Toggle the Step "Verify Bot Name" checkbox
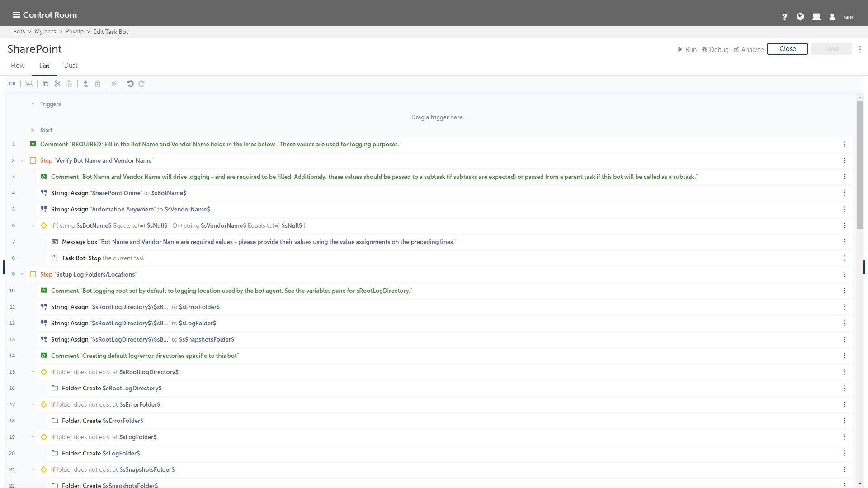The image size is (868, 488). tap(33, 160)
